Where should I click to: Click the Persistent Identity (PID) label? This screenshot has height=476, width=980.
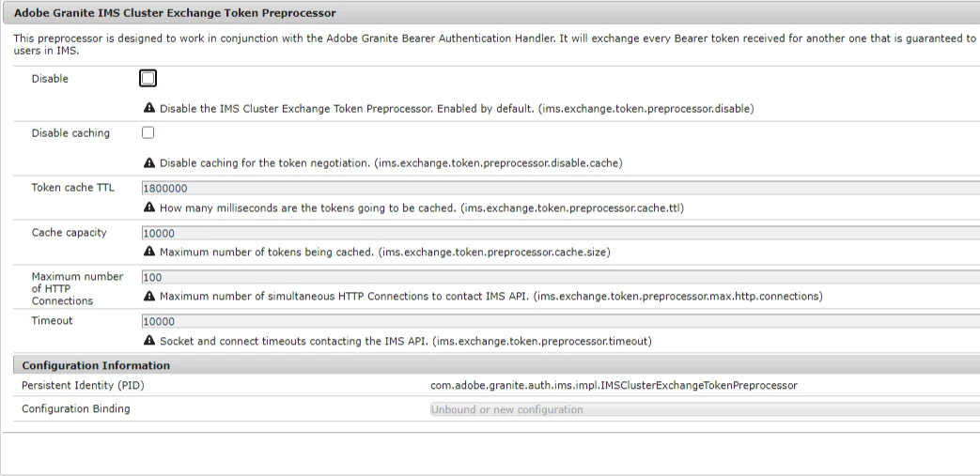(83, 386)
